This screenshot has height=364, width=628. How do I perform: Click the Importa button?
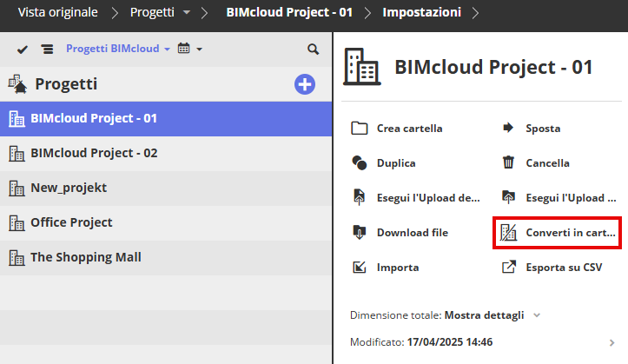(x=397, y=268)
